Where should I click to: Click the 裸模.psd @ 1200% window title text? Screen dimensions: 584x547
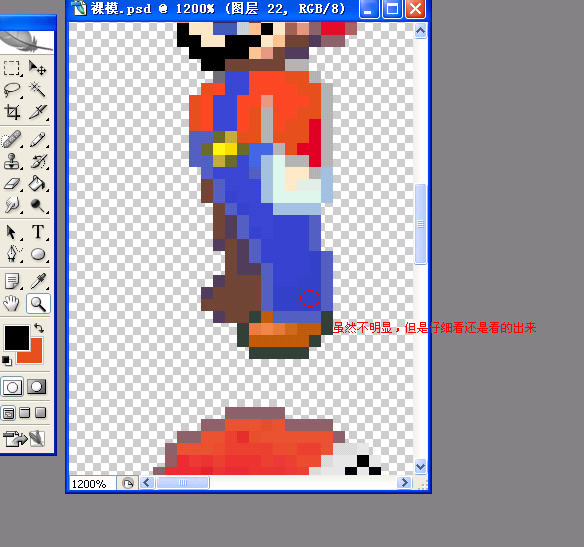(218, 8)
